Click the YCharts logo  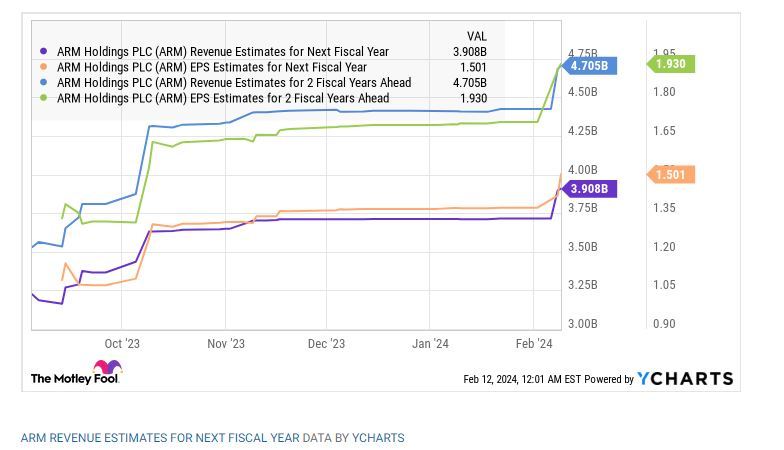(x=685, y=379)
